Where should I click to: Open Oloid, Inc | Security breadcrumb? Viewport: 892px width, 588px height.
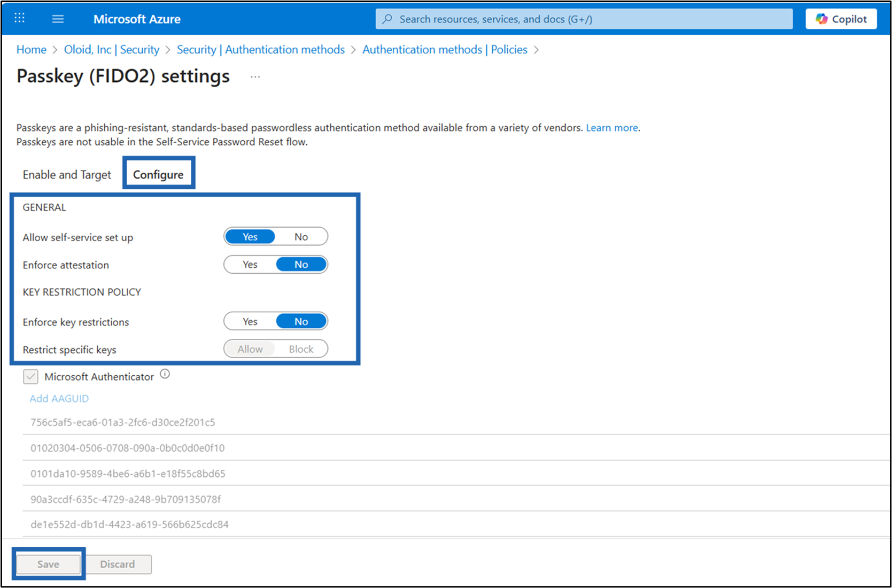click(x=112, y=50)
